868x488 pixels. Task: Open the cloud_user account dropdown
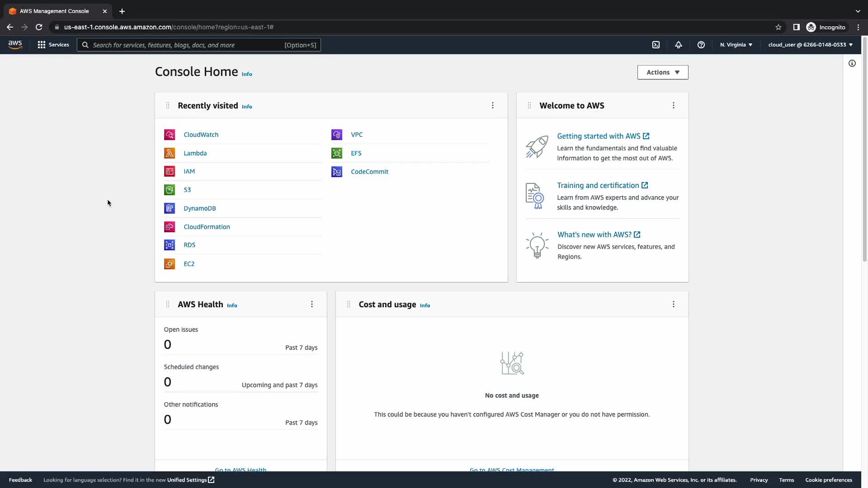click(810, 45)
